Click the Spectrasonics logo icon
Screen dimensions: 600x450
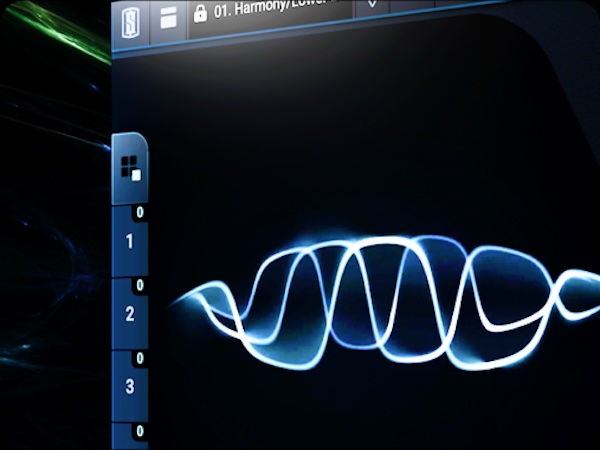[x=131, y=19]
